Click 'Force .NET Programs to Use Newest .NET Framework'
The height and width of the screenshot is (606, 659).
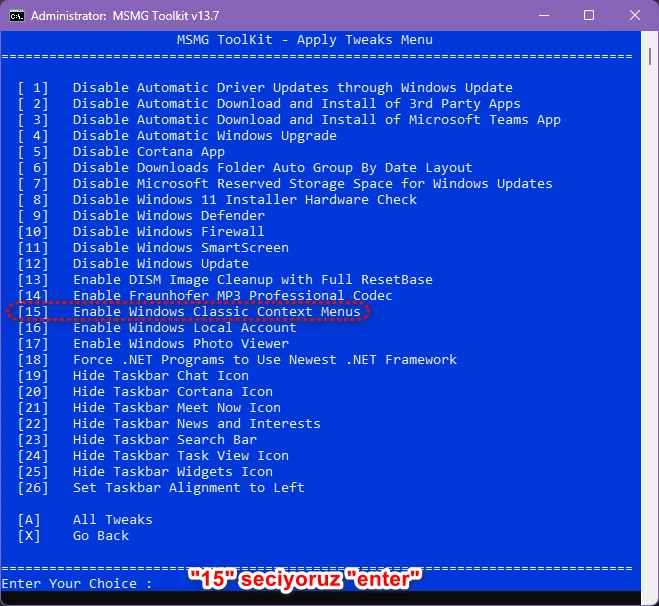(264, 359)
